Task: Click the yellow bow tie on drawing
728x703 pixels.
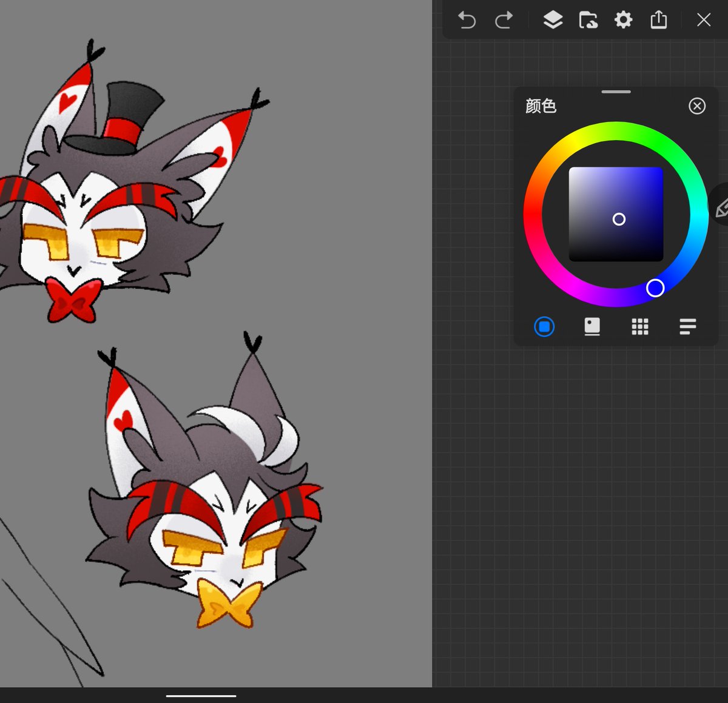Action: pos(228,603)
